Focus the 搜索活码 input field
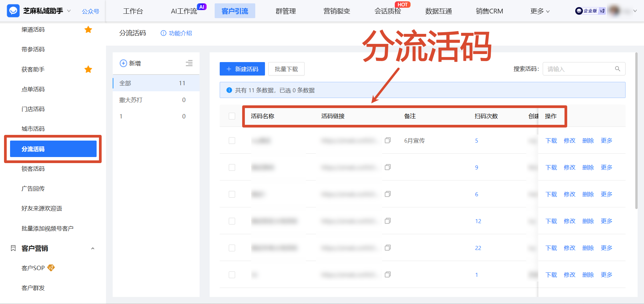 [x=584, y=69]
